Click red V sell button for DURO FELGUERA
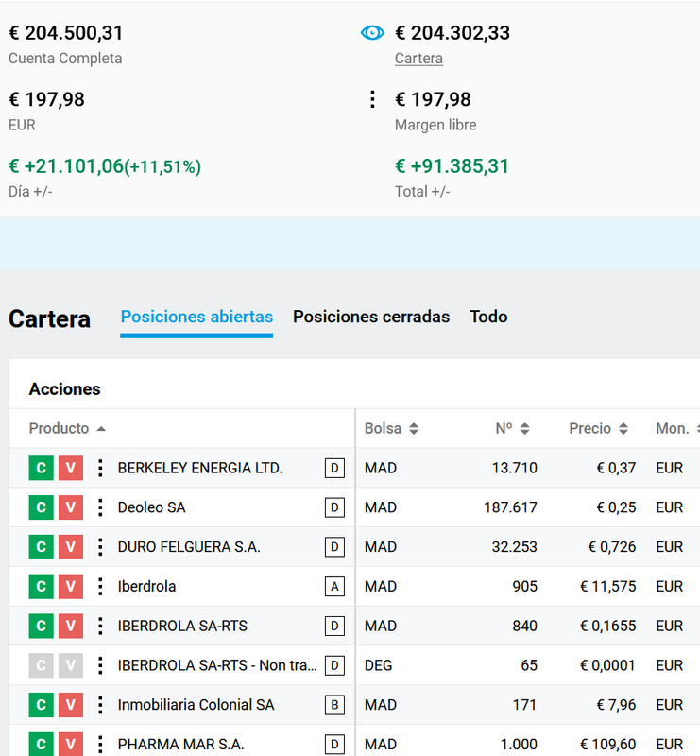This screenshot has height=756, width=700. [x=71, y=547]
